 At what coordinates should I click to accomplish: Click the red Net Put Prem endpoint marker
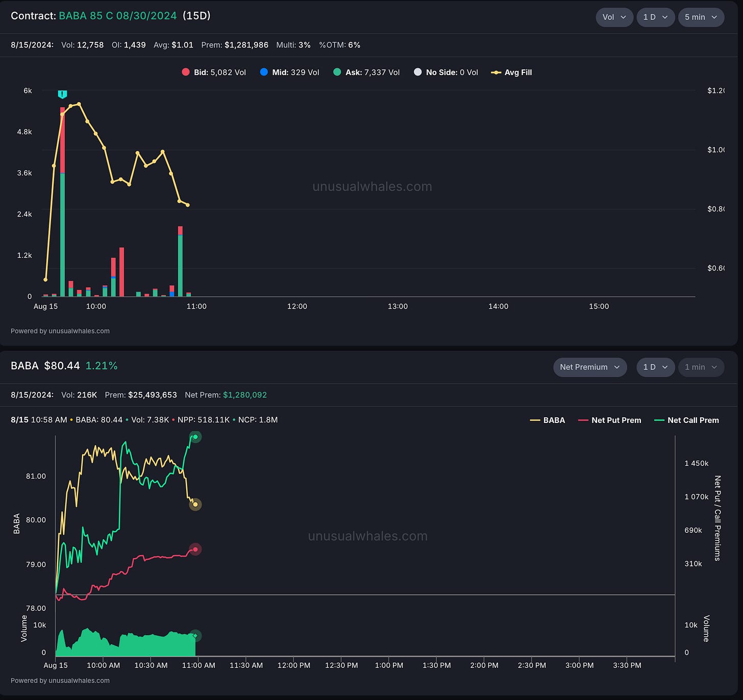click(195, 549)
